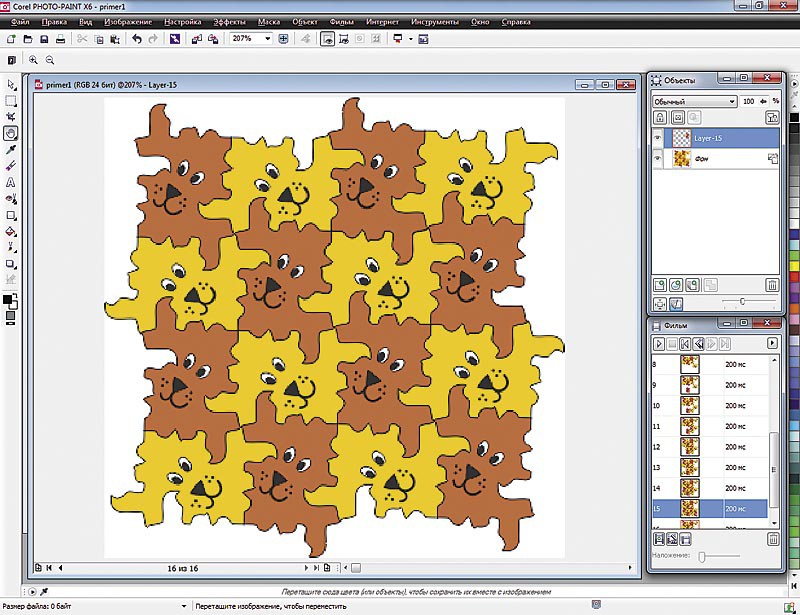Click the Save Frame icon in Film panel
The height and width of the screenshot is (615, 800).
coord(685,539)
